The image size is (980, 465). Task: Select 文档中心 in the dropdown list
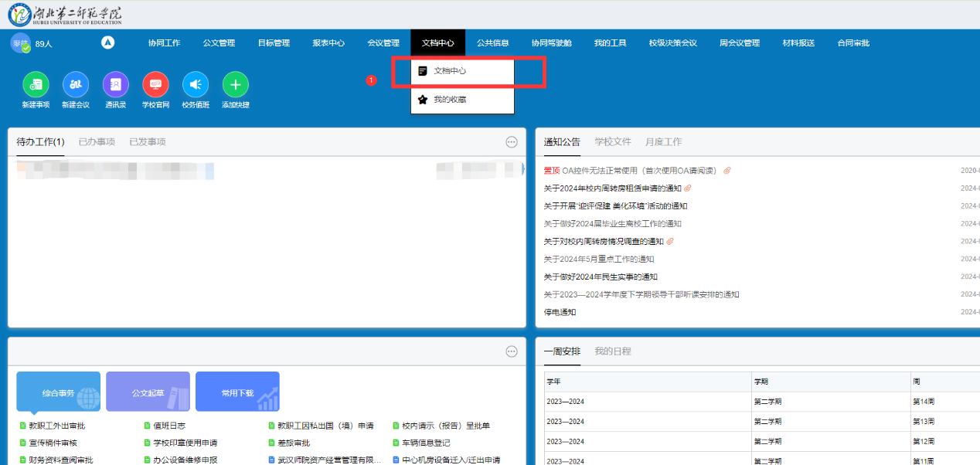449,71
